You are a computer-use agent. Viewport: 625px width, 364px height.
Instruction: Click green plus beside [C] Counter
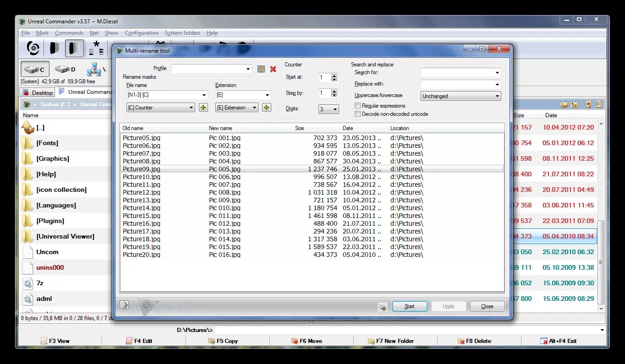click(203, 108)
